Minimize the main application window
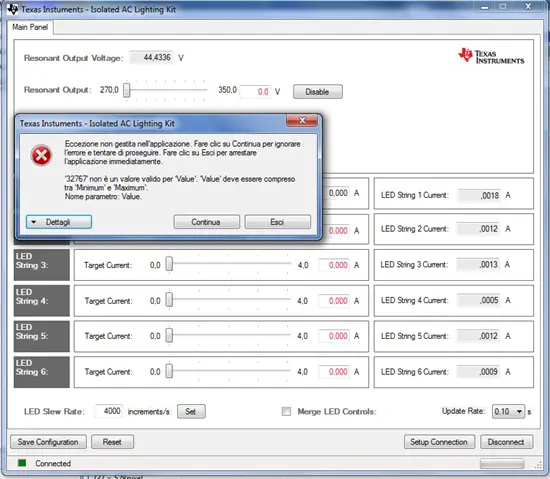Viewport: 550px width, 479px height. click(x=485, y=7)
